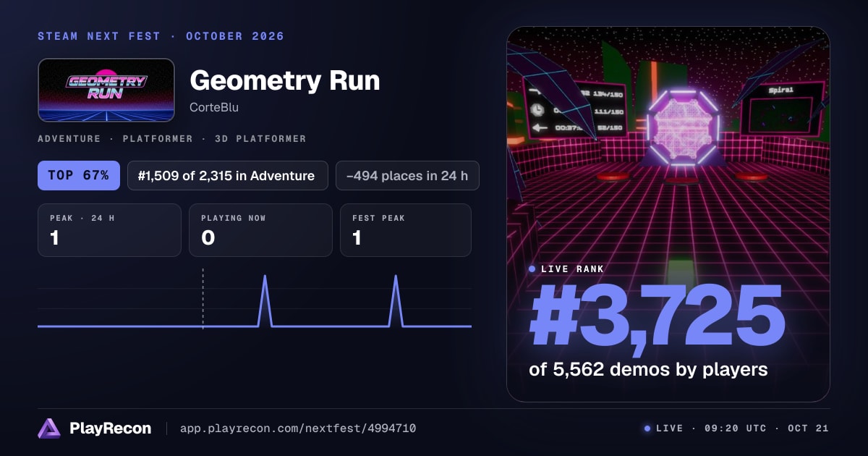Click the TOP 67% badge
Viewport: 868px width, 456px height.
(79, 175)
